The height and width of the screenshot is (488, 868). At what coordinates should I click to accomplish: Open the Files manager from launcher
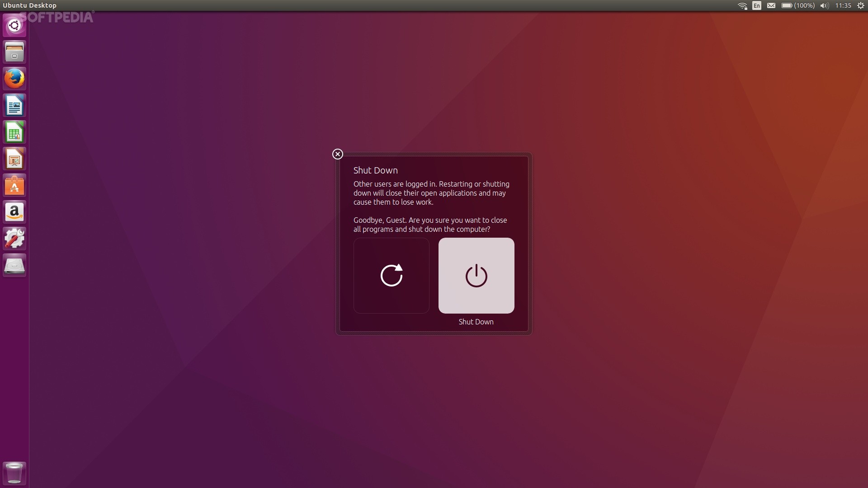click(14, 52)
